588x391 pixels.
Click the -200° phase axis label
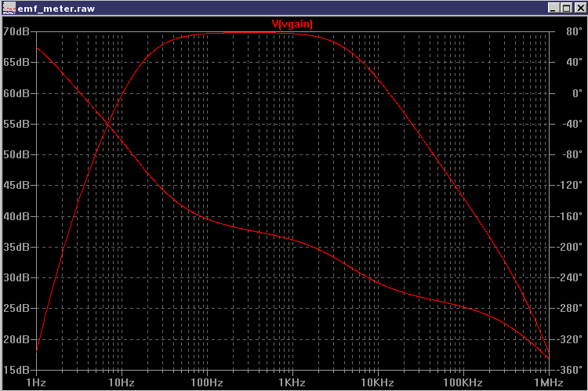[570, 247]
